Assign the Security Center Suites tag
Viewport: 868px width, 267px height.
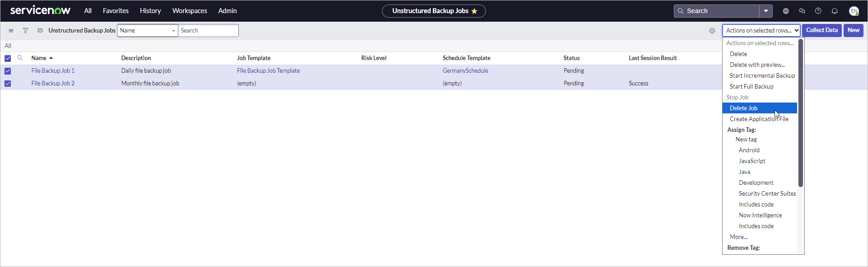[760, 193]
